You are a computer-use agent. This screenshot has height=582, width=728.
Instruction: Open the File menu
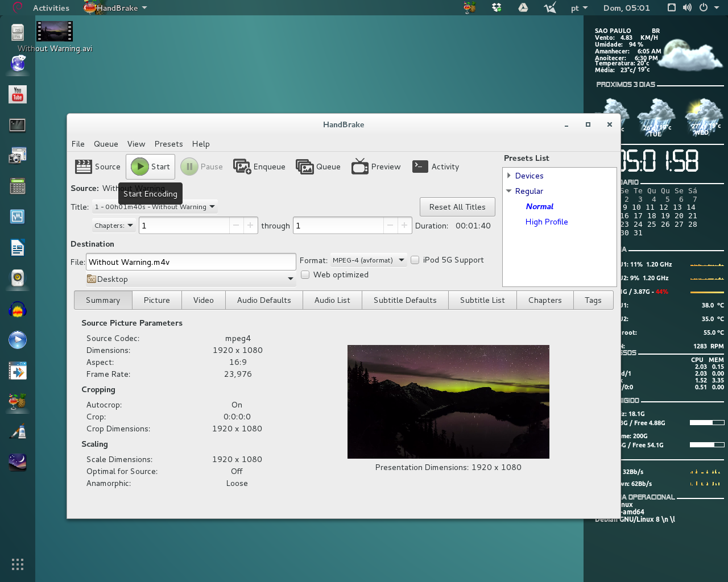pyautogui.click(x=78, y=144)
